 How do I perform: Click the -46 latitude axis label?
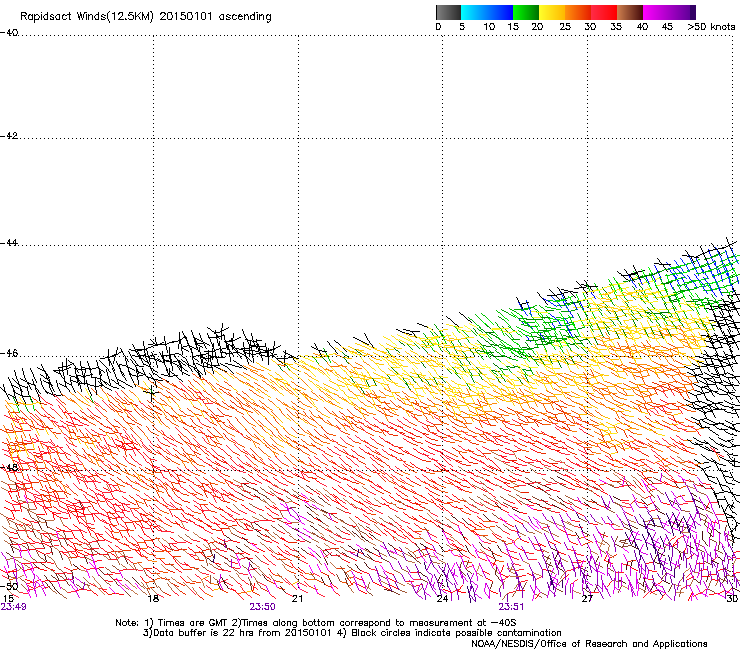point(9,354)
